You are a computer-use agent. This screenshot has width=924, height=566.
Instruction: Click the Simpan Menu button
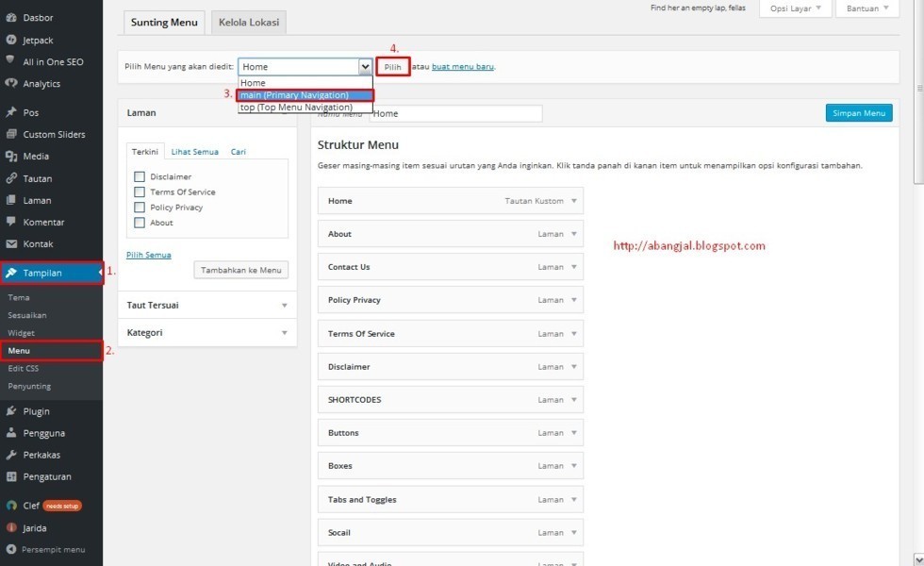pos(858,112)
